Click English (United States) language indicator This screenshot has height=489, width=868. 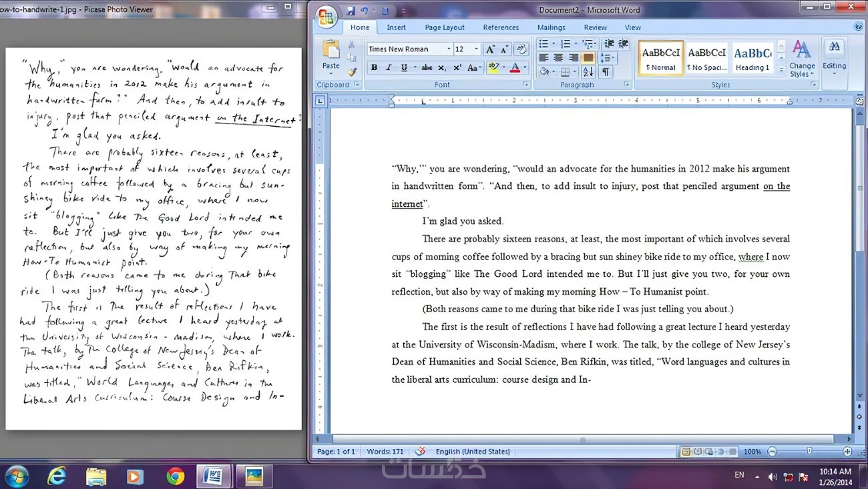click(473, 452)
